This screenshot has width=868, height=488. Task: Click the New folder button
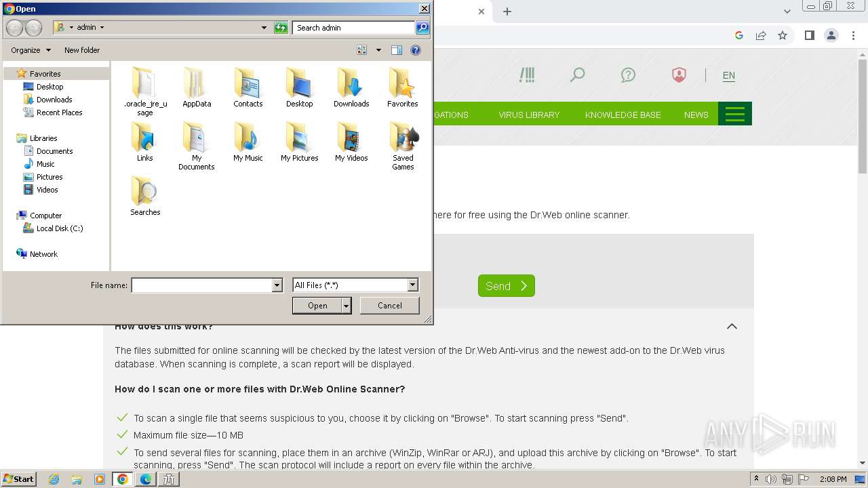click(x=82, y=50)
